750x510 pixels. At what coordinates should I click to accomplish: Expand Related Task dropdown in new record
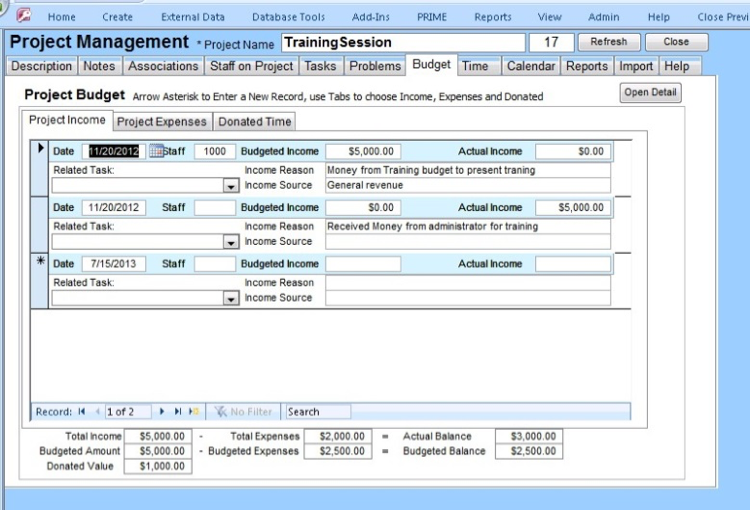[x=230, y=298]
